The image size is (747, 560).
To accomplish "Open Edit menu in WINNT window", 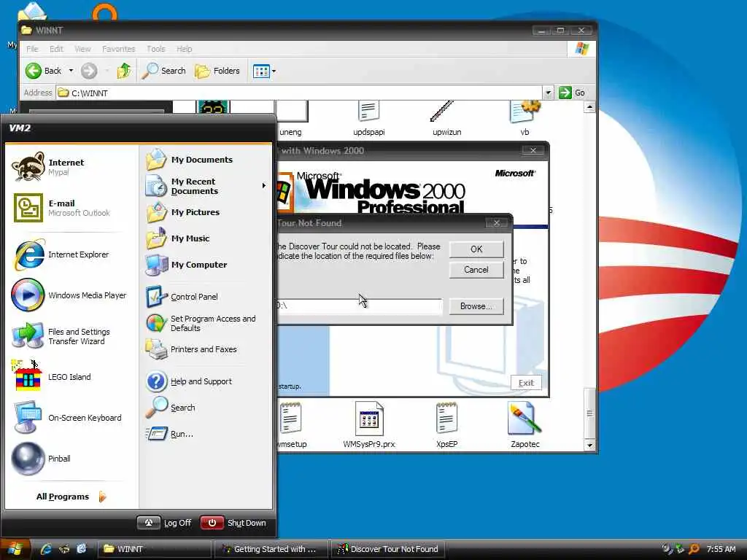I will pos(56,49).
